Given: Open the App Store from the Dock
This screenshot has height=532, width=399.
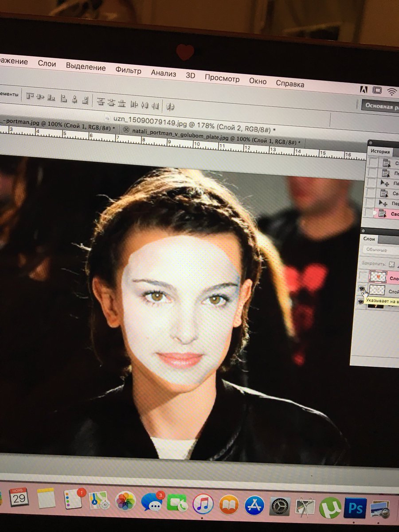Looking at the screenshot, I should click(x=254, y=505).
